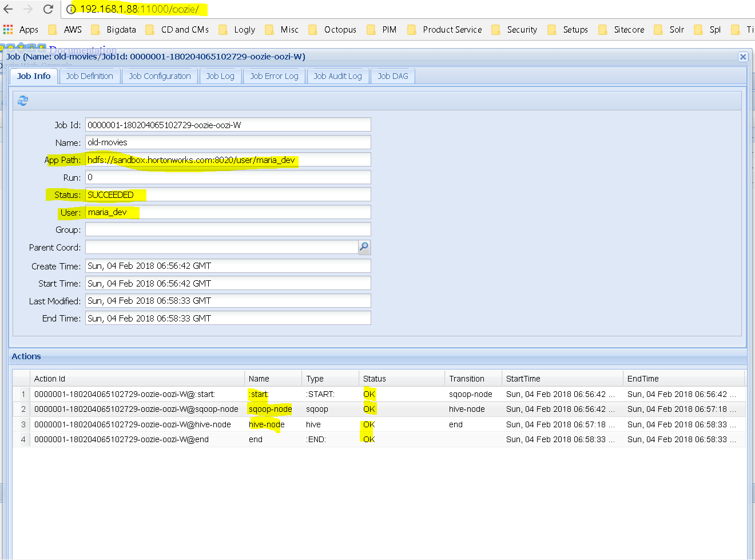Switch to the Job Configuration tab
Image resolution: width=755 pixels, height=560 pixels.
click(x=160, y=76)
